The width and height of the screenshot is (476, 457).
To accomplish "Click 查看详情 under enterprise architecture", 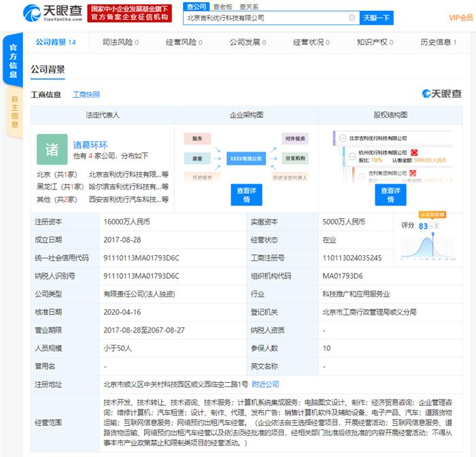I will (x=246, y=195).
